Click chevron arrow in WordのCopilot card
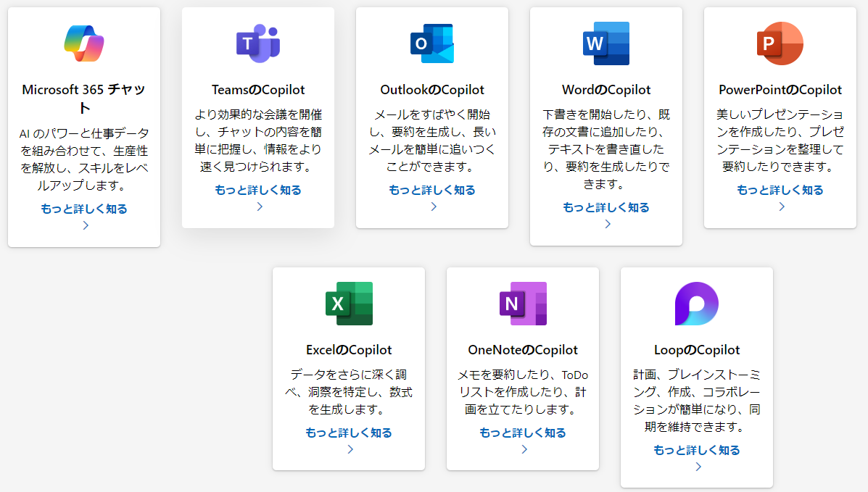Image resolution: width=868 pixels, height=492 pixels. point(608,224)
